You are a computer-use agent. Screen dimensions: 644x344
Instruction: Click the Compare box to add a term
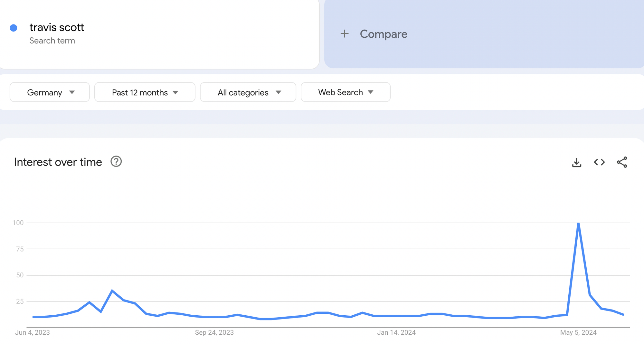click(x=383, y=34)
